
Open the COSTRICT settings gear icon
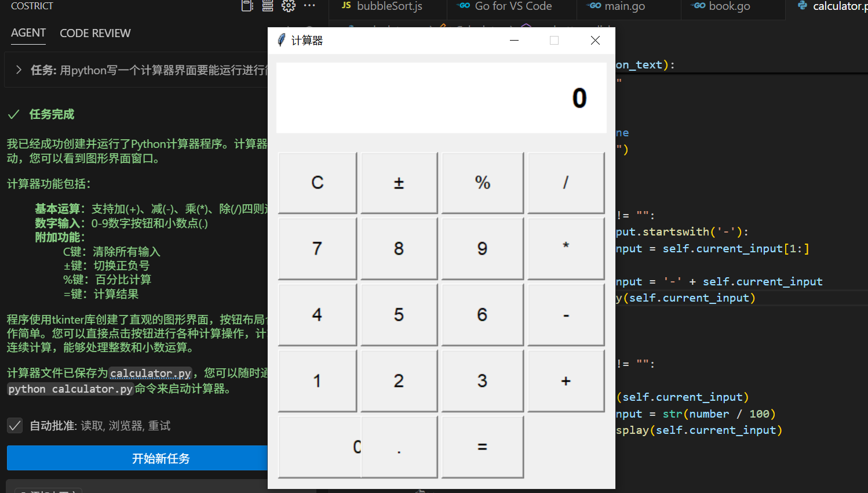(x=288, y=6)
